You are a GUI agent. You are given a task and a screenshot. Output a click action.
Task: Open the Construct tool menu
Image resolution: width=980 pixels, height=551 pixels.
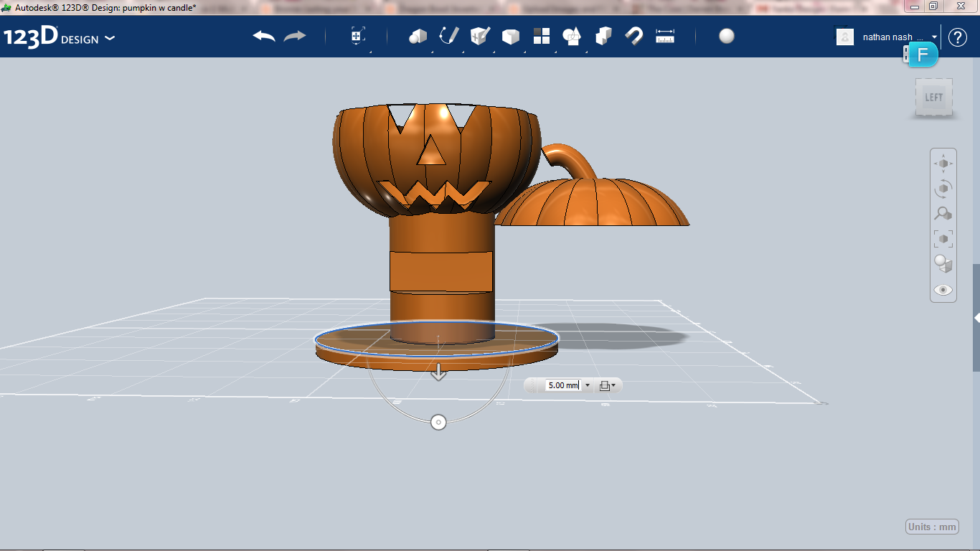click(x=480, y=36)
